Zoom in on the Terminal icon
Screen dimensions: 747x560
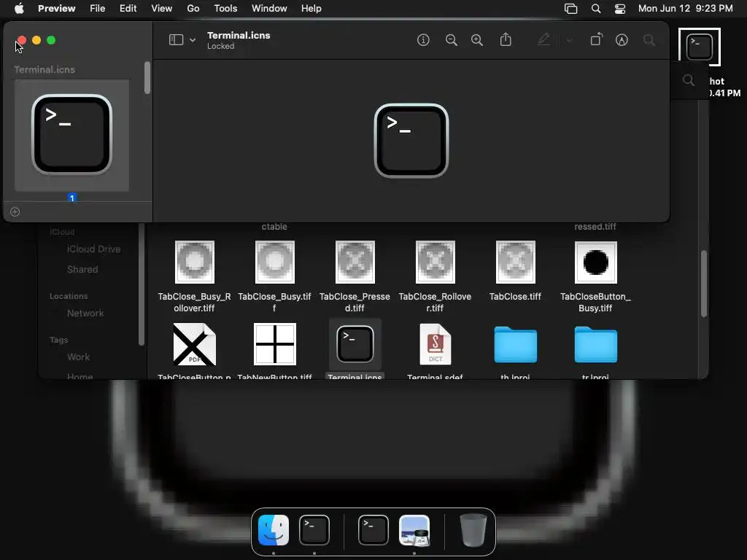click(x=477, y=40)
